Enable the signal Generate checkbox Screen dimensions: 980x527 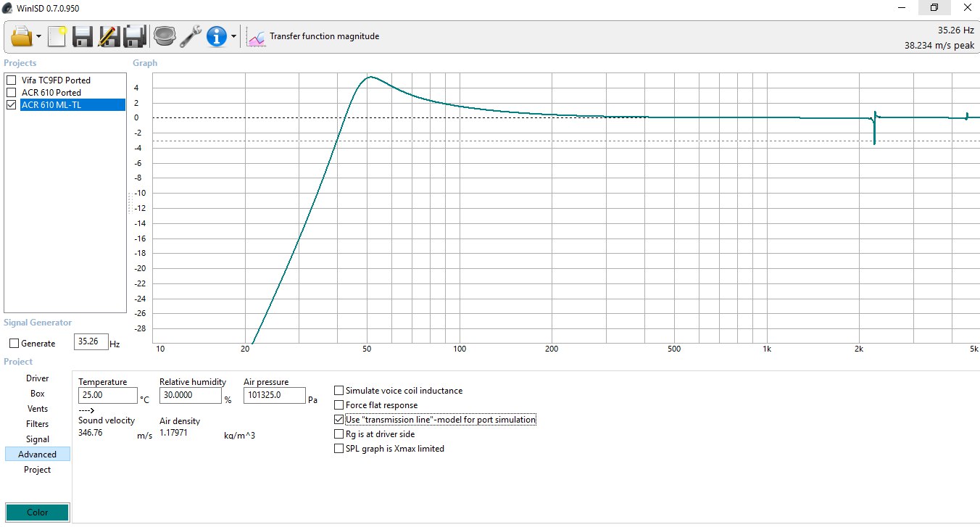[14, 344]
